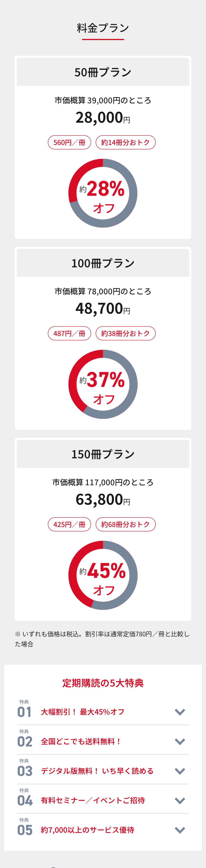Click the 約45%オフ donut chart
The width and height of the screenshot is (206, 868).
103,575
